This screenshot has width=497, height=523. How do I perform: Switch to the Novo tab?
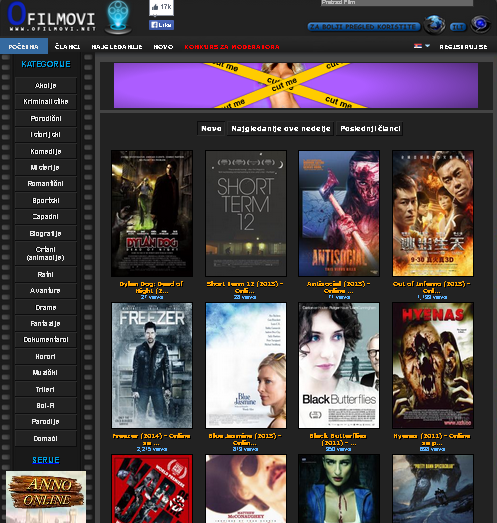click(x=211, y=128)
